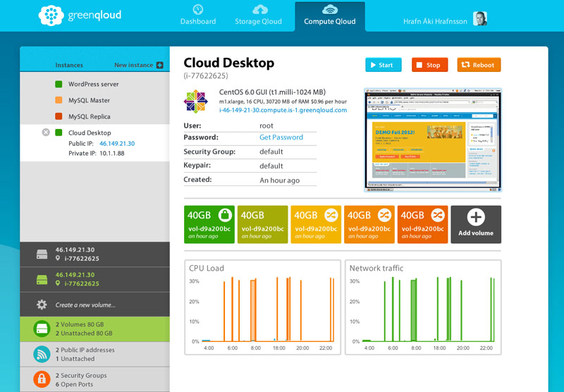
Task: Select MySQL Replica instance
Action: pos(94,116)
